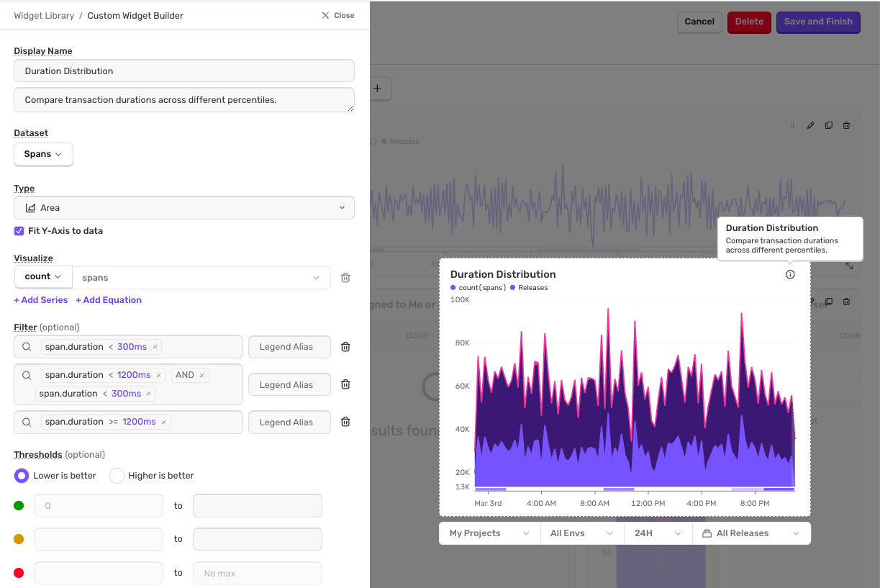Click + Add Equation
This screenshot has width=880, height=588.
pos(109,300)
